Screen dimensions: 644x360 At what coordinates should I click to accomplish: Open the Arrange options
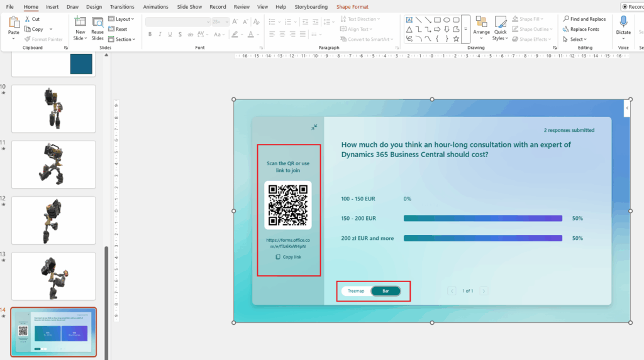point(481,28)
